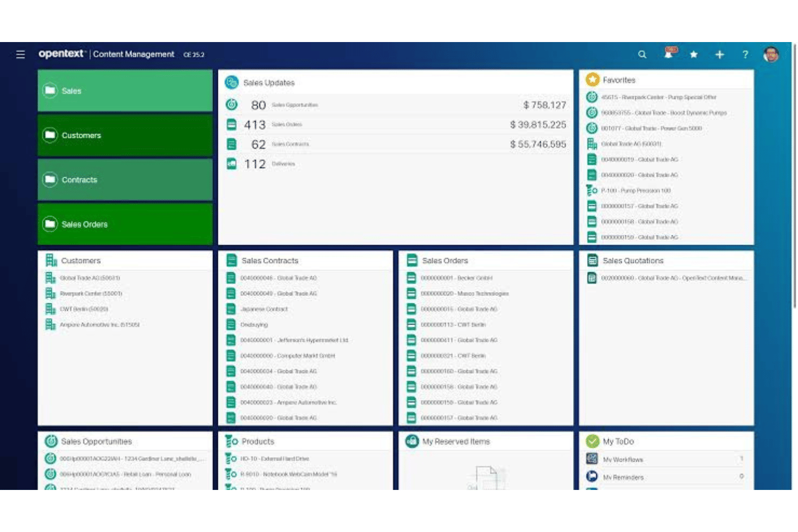Open the Sales Contracts widget title
Viewport: 798px width, 532px height.
tap(270, 260)
